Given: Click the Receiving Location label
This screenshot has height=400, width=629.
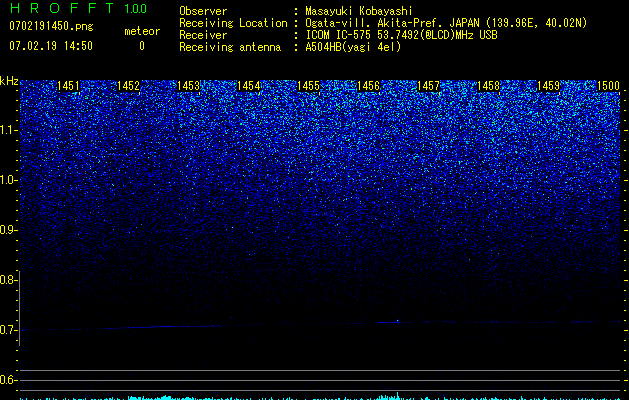Looking at the screenshot, I should coord(233,23).
